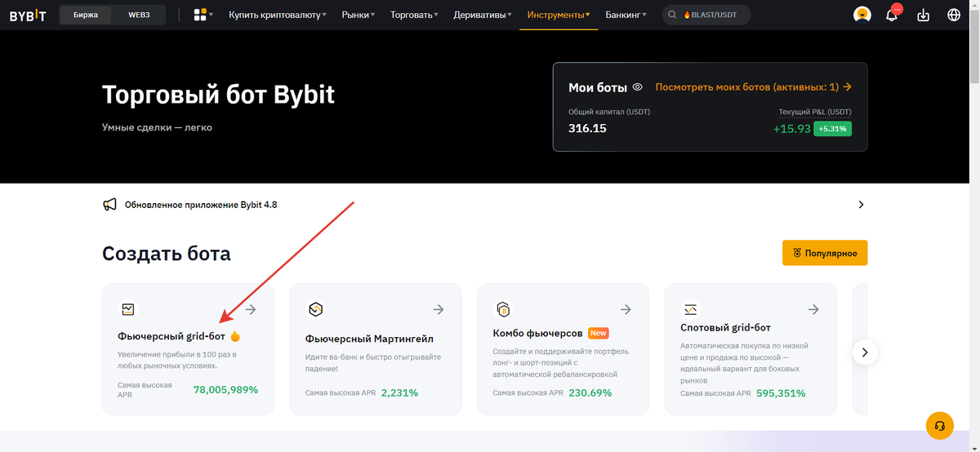
Task: Click arrow on Комбо фьючерсов card
Action: coord(626,309)
